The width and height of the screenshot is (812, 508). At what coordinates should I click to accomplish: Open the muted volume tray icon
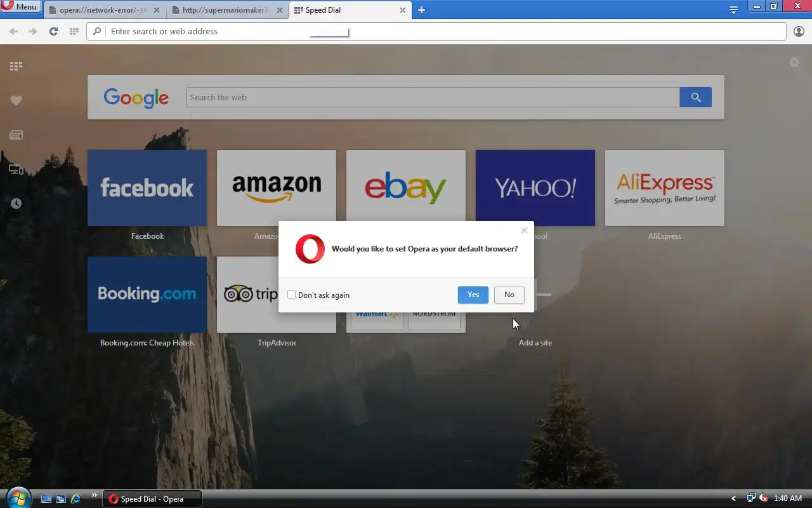click(764, 498)
